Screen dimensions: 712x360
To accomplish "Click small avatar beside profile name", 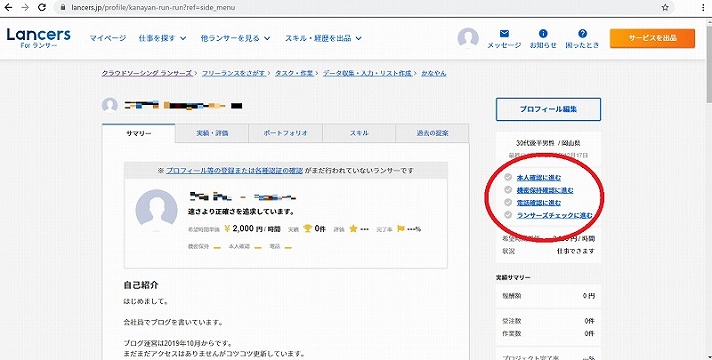I will (109, 106).
